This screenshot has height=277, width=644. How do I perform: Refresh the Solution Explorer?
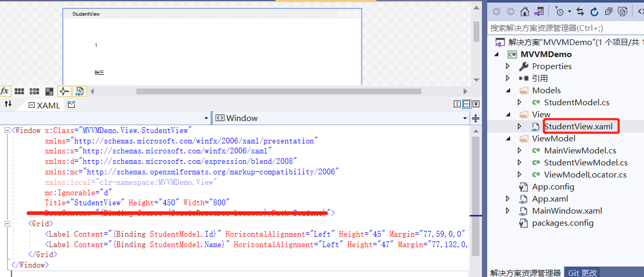[x=594, y=12]
